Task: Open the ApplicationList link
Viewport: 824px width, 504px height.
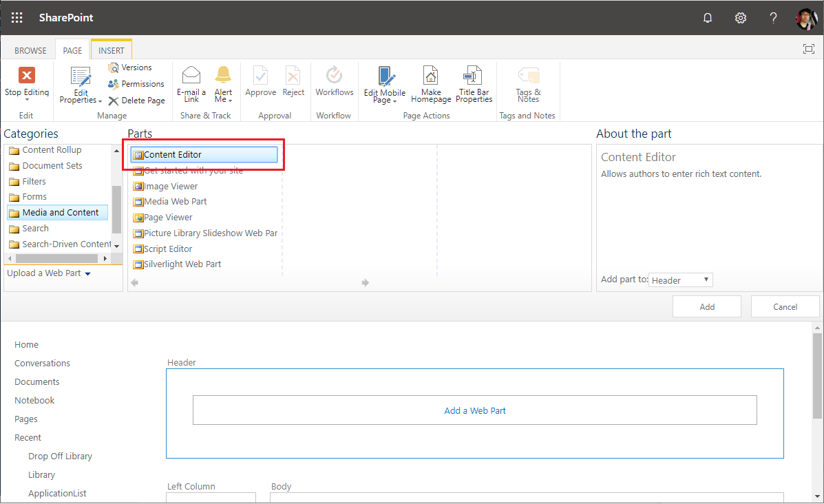Action: point(57,493)
